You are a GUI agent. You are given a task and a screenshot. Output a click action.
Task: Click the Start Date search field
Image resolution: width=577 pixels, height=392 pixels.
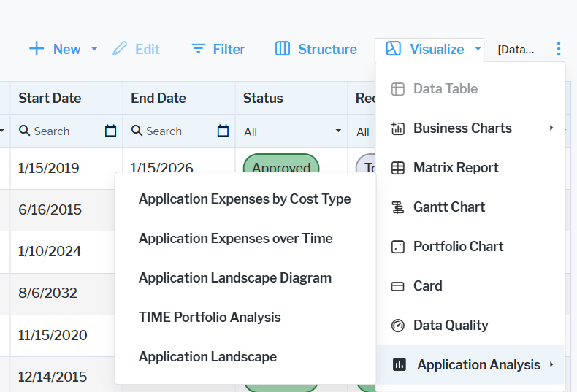(x=58, y=131)
